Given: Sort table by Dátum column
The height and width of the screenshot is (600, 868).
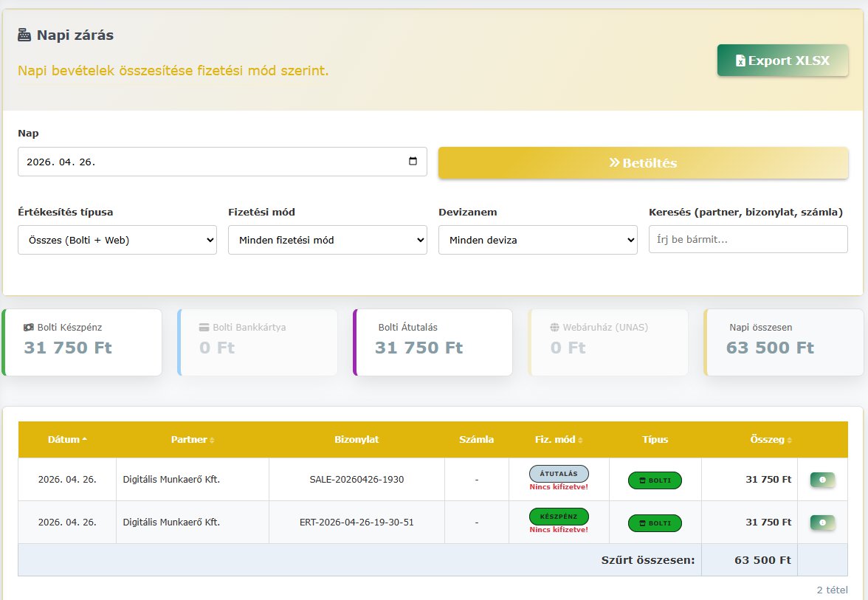Looking at the screenshot, I should 67,439.
